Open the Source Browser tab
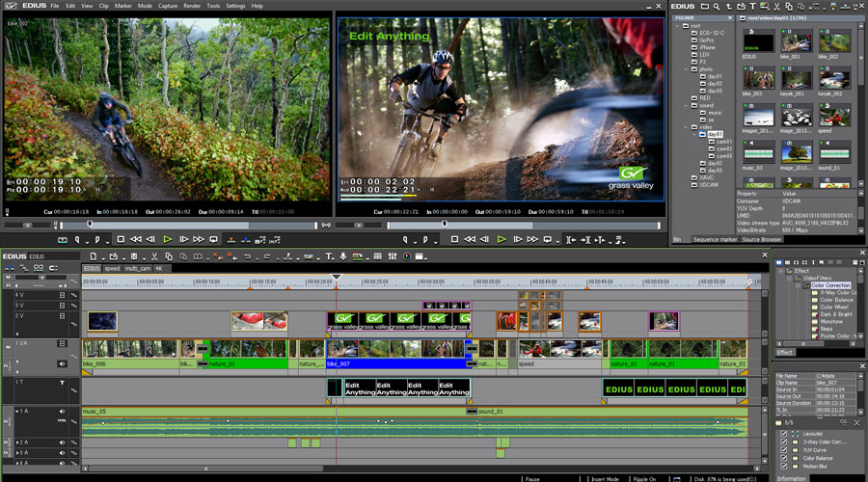868x482 pixels. pyautogui.click(x=762, y=240)
